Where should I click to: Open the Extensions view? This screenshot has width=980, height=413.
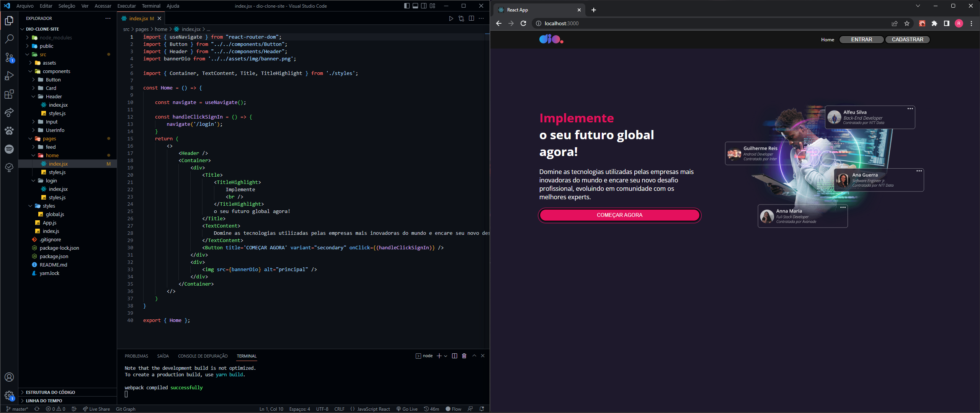[x=10, y=94]
